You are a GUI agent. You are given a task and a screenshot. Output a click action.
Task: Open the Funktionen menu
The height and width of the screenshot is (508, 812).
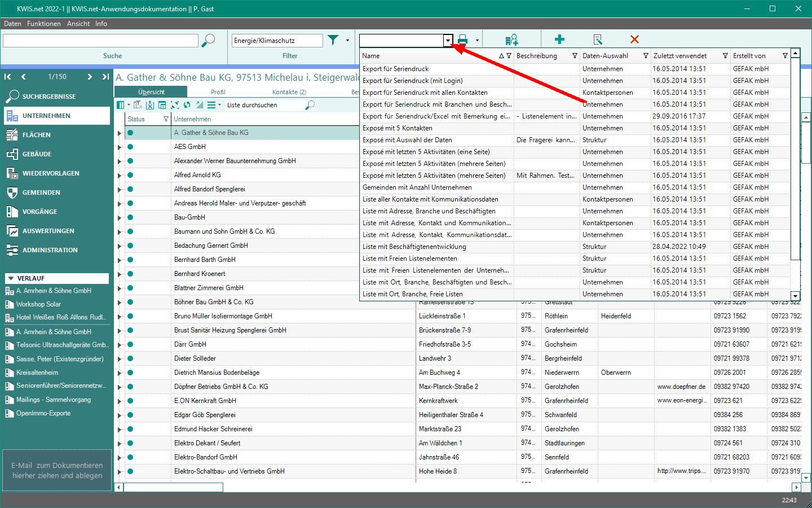[43, 24]
